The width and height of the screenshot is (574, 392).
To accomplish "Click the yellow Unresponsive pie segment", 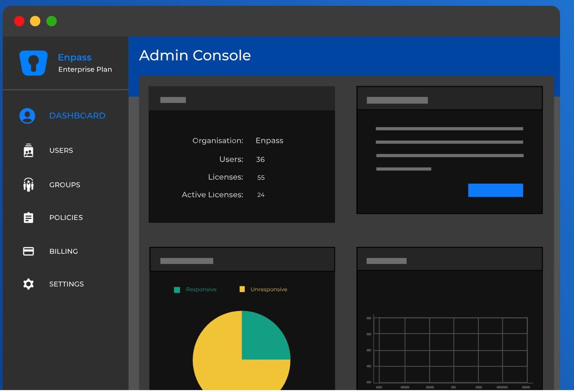I will [221, 365].
